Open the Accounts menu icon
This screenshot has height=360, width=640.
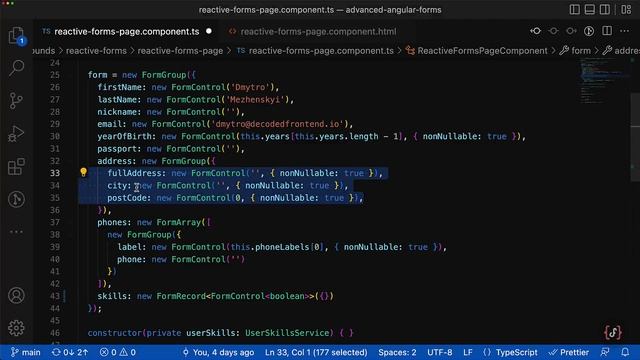pyautogui.click(x=16, y=296)
